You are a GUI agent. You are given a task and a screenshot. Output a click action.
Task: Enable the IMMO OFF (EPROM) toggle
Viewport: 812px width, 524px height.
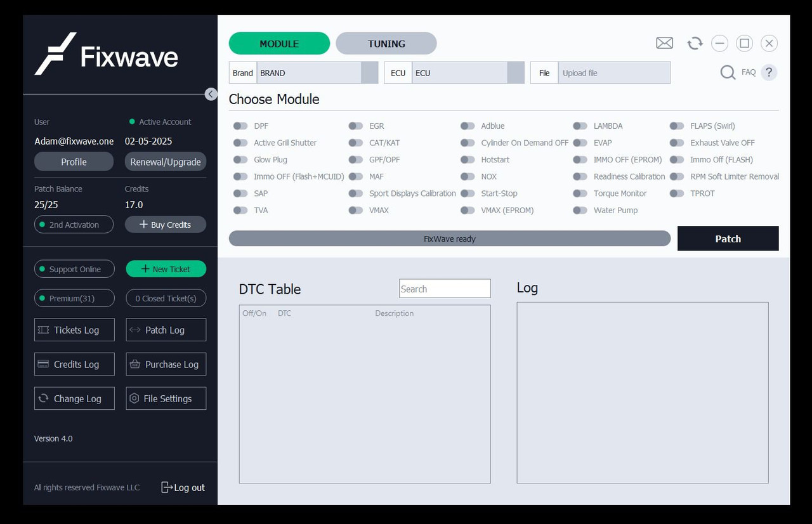(x=580, y=159)
